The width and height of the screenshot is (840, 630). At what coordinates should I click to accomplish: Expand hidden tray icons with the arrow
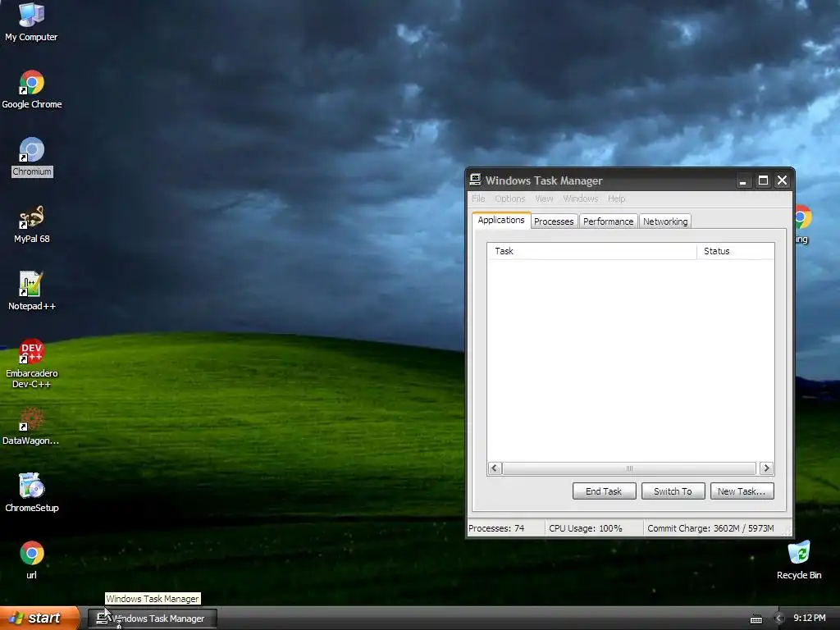779,619
